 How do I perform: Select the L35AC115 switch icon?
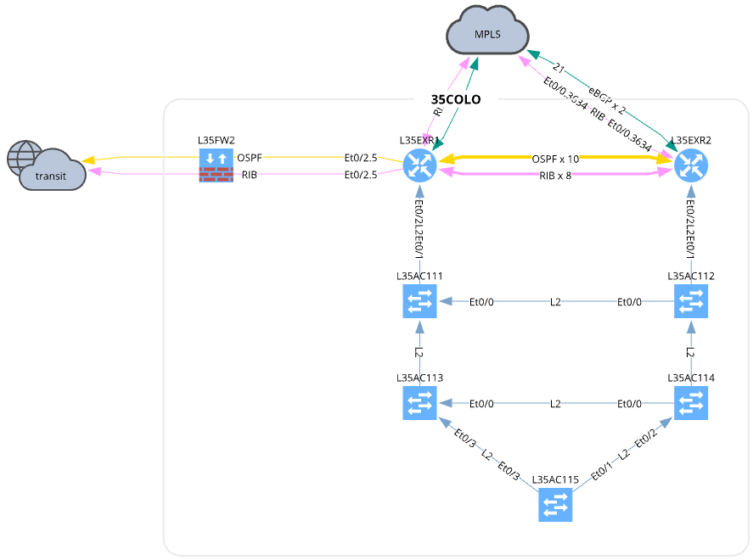(x=555, y=506)
